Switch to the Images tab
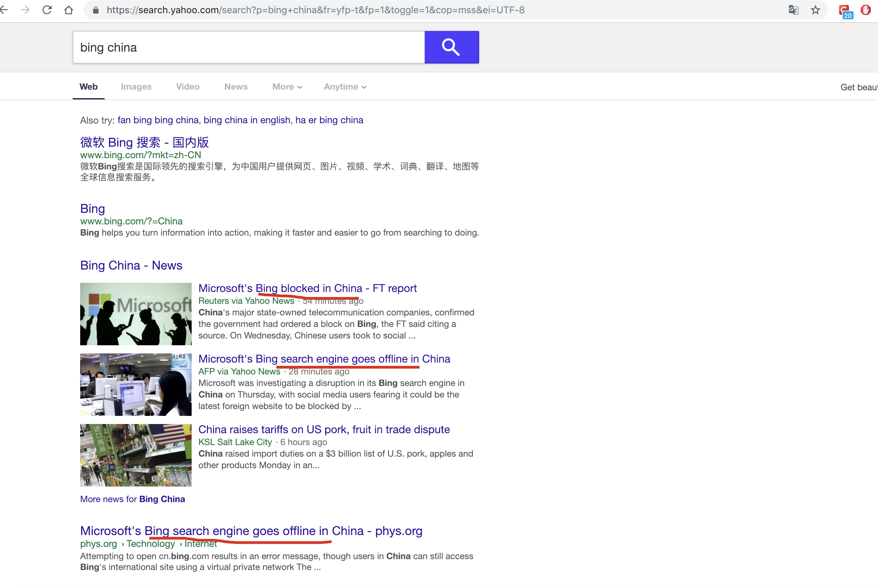Viewport: 878px width, 588px height. (136, 87)
